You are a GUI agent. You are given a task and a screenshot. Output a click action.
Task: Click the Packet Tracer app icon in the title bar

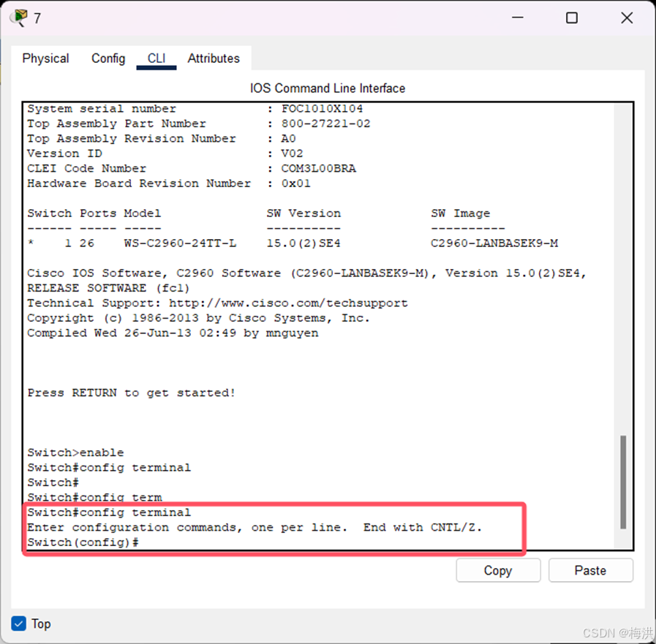(x=19, y=18)
